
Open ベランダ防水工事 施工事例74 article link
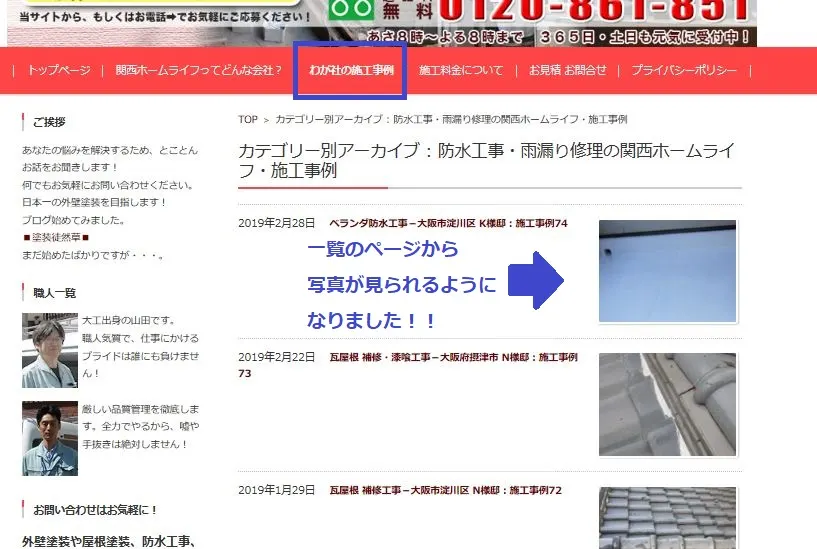click(448, 223)
